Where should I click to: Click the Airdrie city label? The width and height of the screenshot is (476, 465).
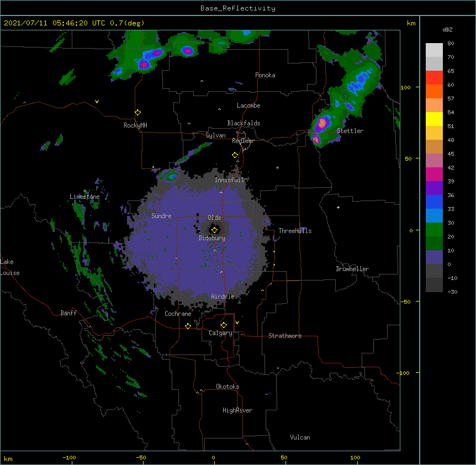[x=223, y=297]
